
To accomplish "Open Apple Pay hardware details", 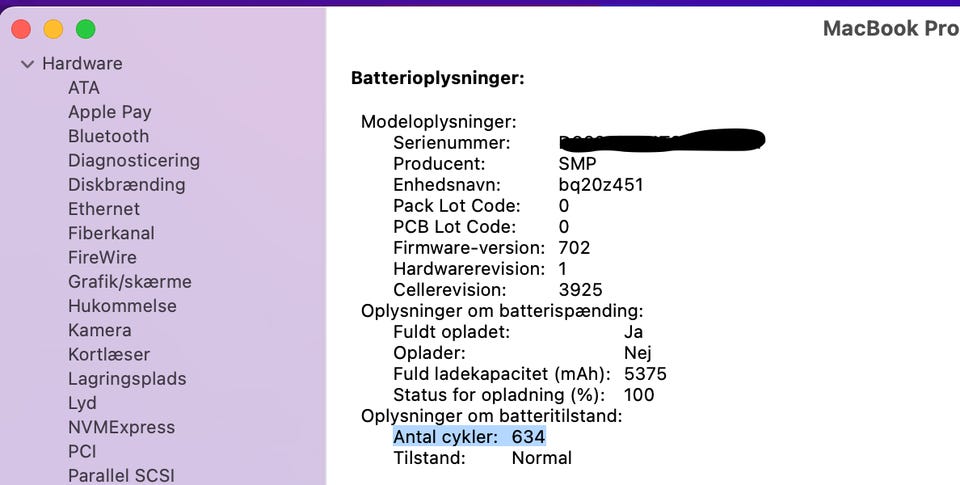I will [x=109, y=112].
